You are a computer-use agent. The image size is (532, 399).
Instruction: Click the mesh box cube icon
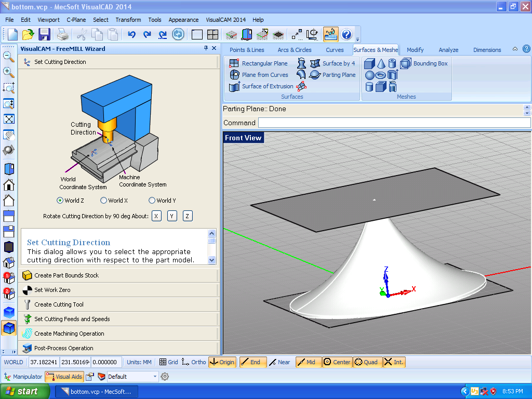(x=369, y=63)
